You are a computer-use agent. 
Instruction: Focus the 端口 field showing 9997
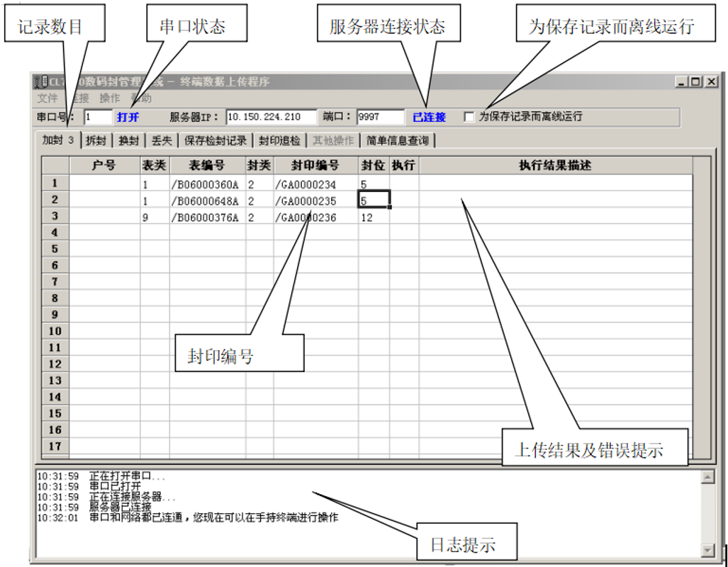380,117
